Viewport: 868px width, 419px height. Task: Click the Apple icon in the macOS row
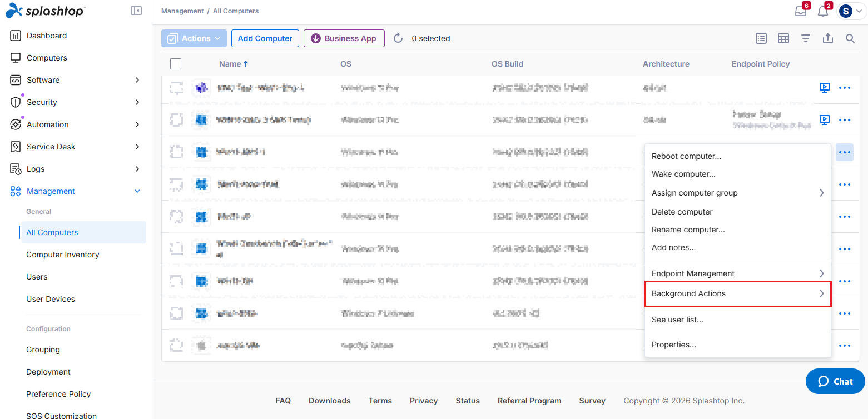tap(201, 346)
